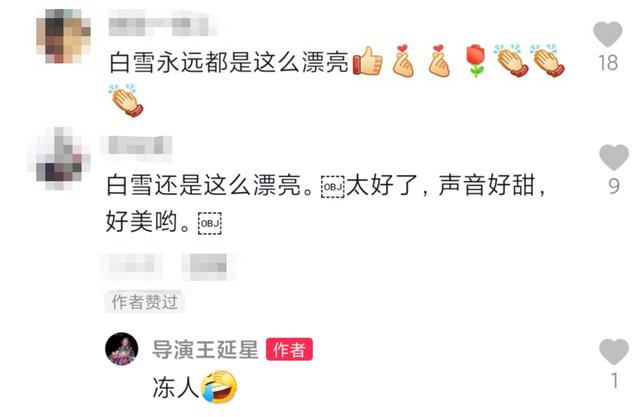Like the comment showing 9 likes
640x417 pixels.
pos(613,157)
